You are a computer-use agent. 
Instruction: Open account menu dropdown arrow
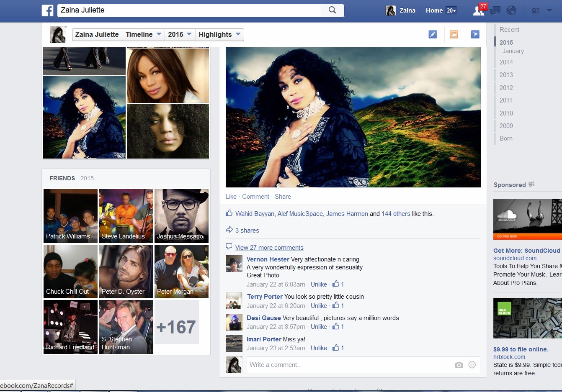(549, 10)
